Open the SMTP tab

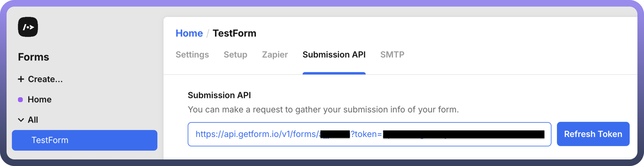click(392, 55)
